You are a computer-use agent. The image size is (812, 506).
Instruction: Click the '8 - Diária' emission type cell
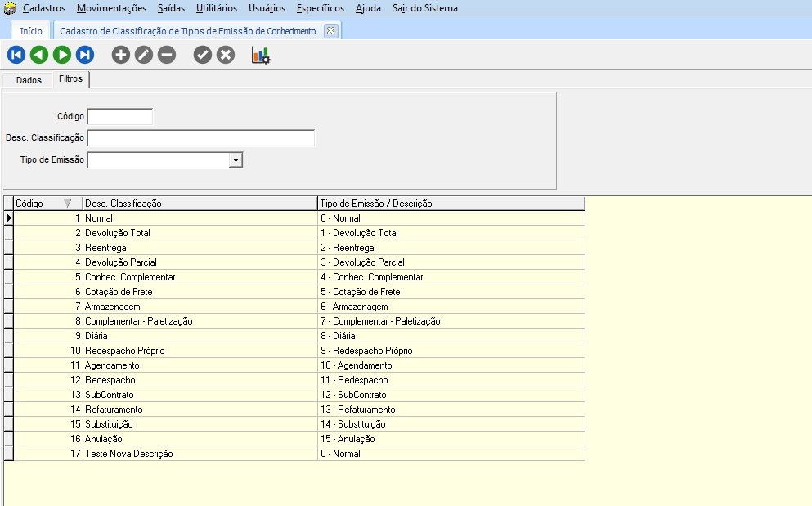451,336
